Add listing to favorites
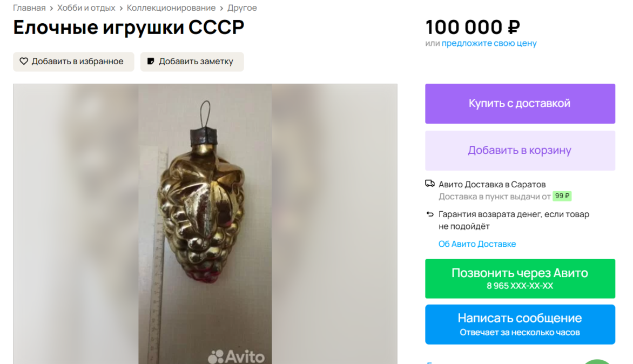The width and height of the screenshot is (633, 364). pos(73,62)
